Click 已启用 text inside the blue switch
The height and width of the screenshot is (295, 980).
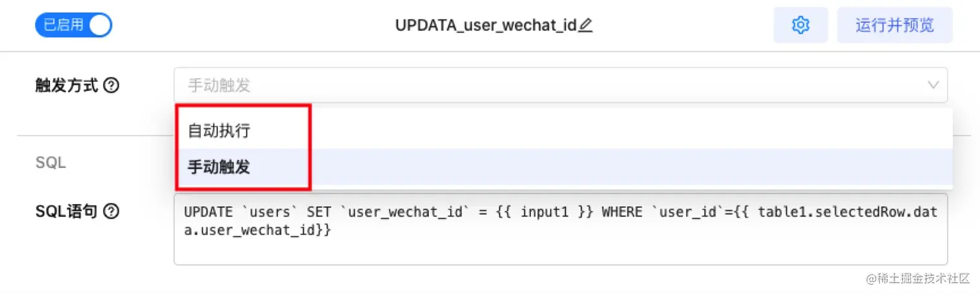(63, 25)
